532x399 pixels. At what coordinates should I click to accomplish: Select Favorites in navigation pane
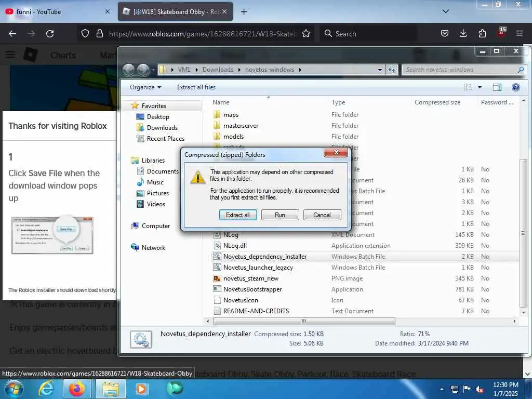[x=154, y=106]
